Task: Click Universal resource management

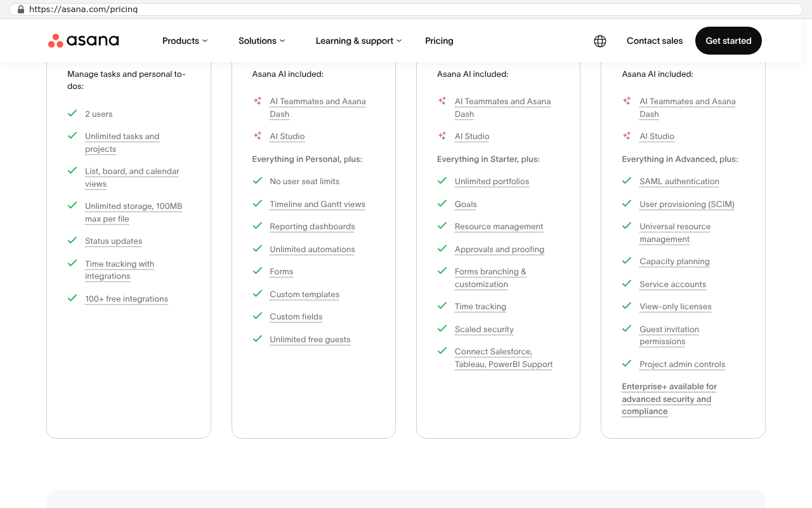Action: coord(675,233)
